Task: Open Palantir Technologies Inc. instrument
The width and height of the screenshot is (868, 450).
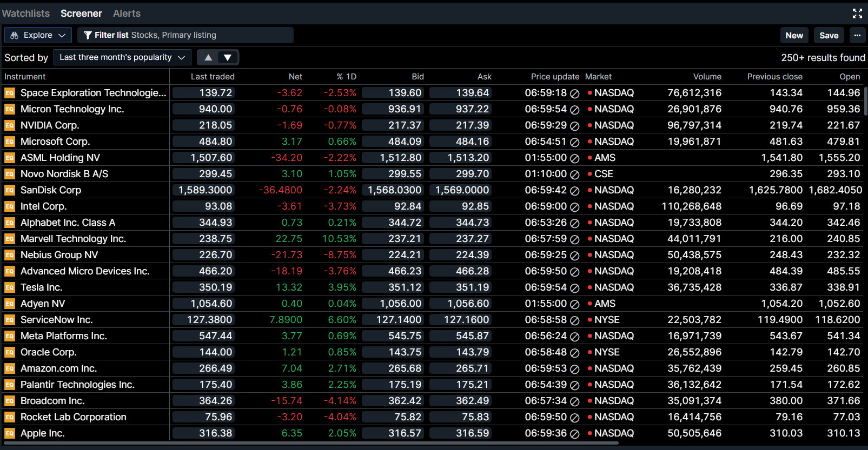Action: click(x=77, y=385)
